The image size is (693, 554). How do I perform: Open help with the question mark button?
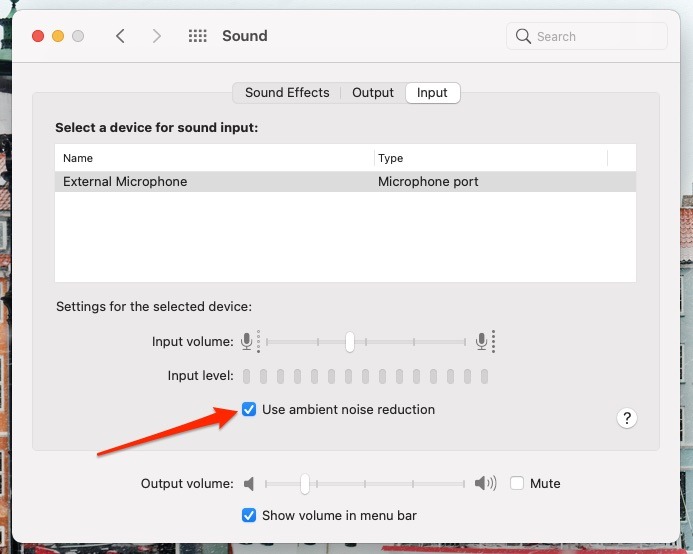tap(627, 418)
